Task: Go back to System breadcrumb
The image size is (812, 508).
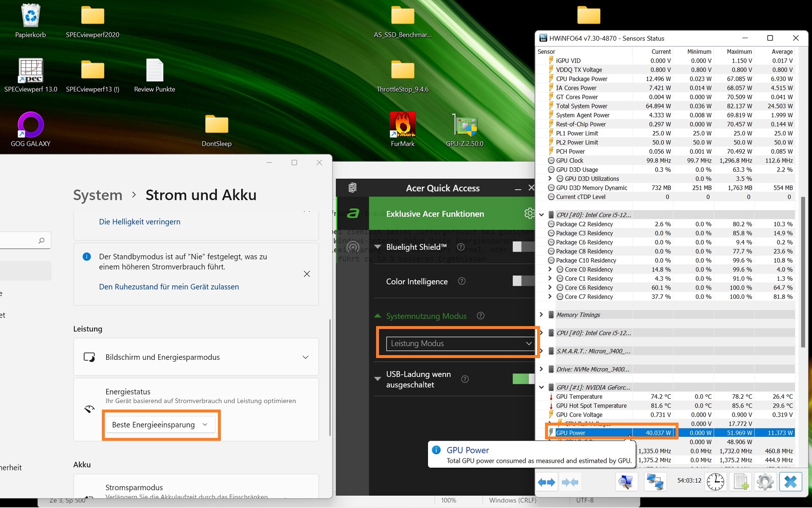Action: point(98,195)
